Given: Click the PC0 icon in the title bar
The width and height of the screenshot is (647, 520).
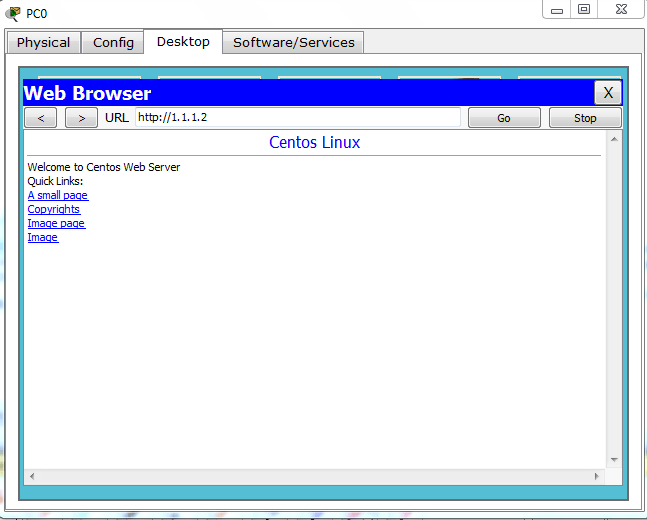Looking at the screenshot, I should [x=13, y=13].
